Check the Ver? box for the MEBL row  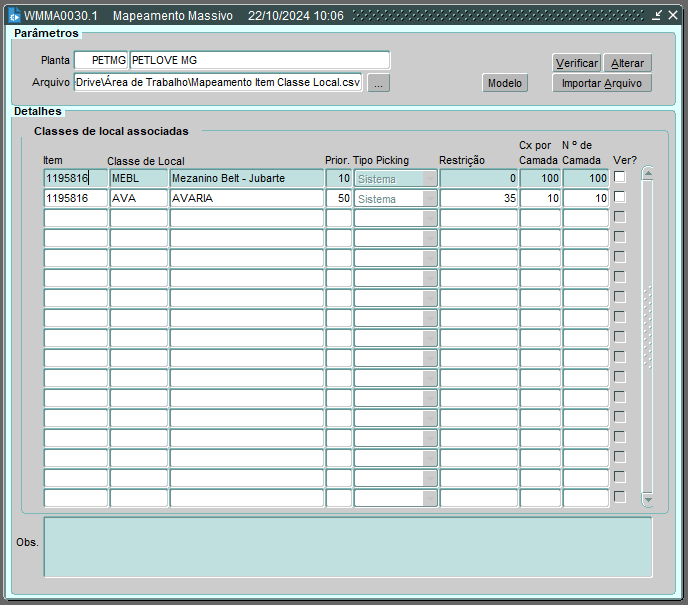(619, 178)
